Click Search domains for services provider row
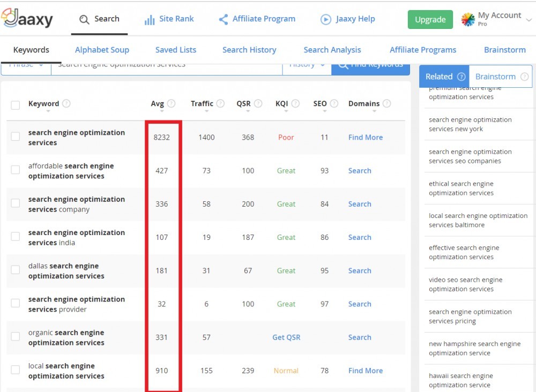Image resolution: width=536 pixels, height=392 pixels. (x=360, y=304)
